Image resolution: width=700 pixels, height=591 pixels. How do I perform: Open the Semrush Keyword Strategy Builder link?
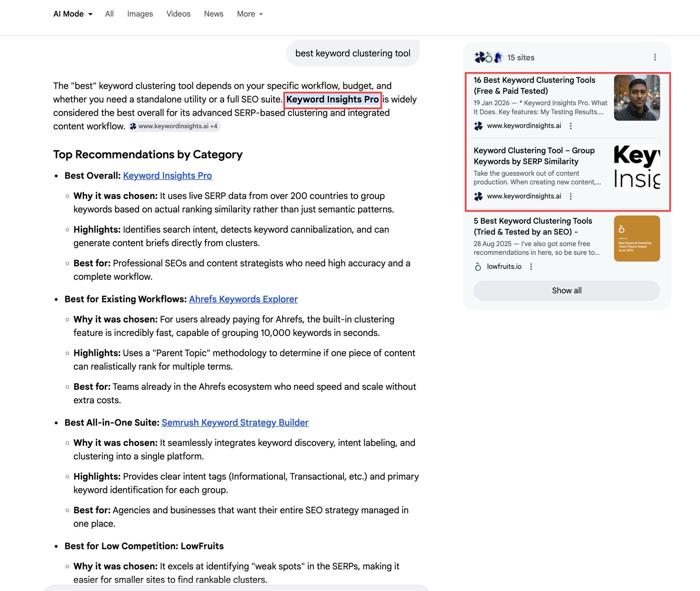click(x=235, y=422)
